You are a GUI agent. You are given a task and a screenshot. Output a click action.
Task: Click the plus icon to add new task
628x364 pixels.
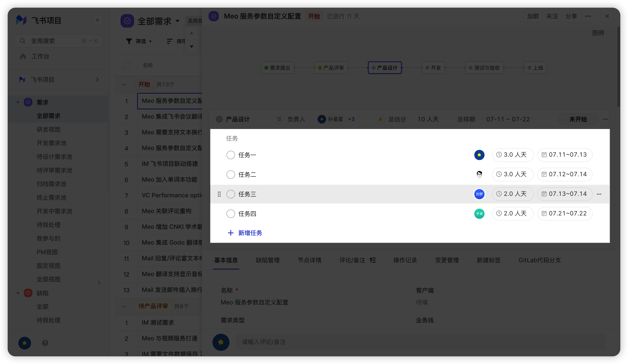click(x=231, y=233)
